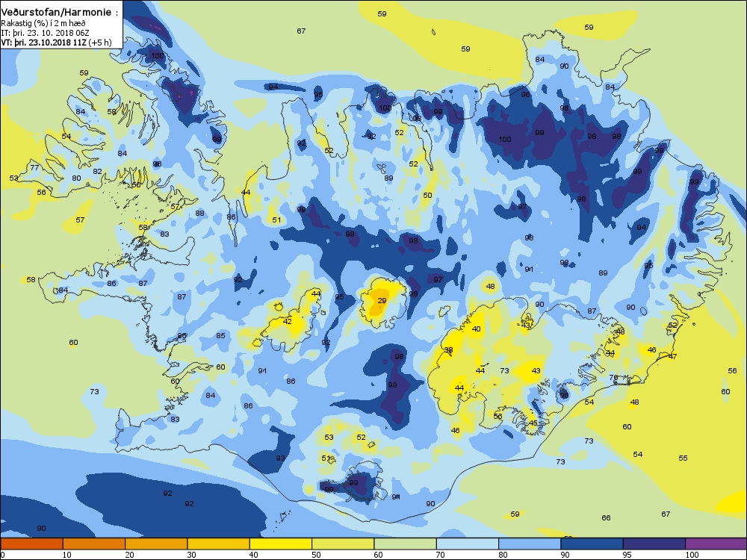The image size is (747, 560).
Task: Click the legend tick label 30
Action: 192,555
